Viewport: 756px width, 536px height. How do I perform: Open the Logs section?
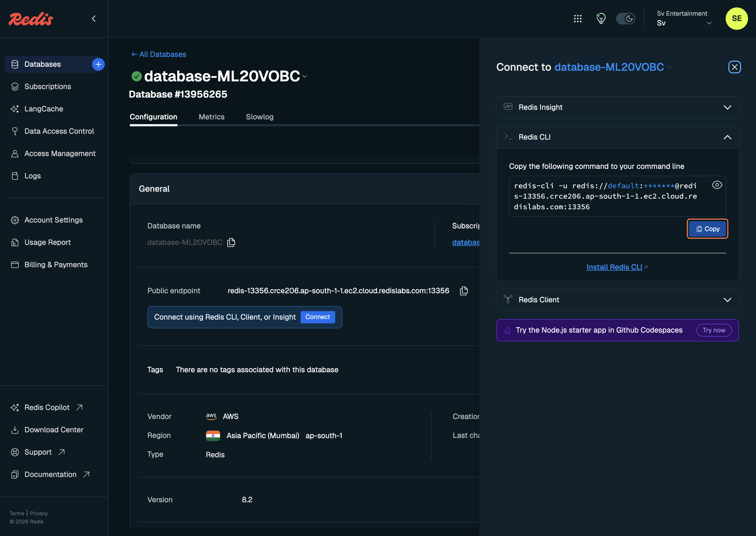pyautogui.click(x=32, y=175)
